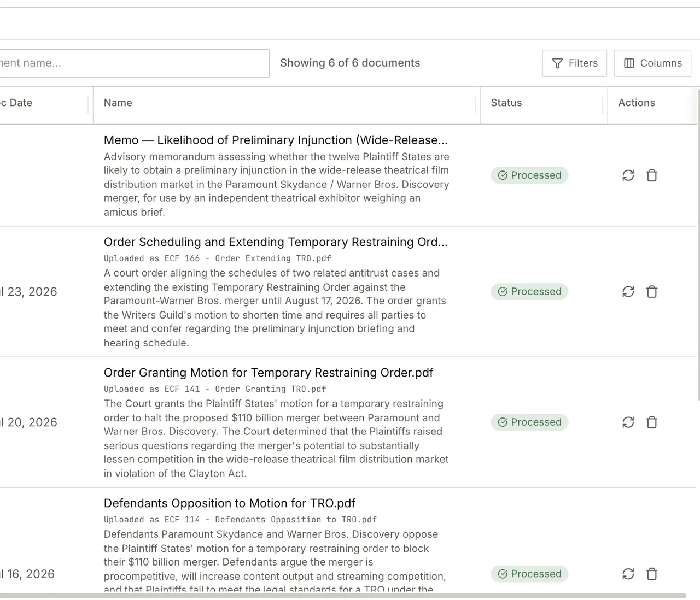700x600 pixels.
Task: Delete Order Granting Motion for Temporary Restraining Order.pdf
Action: (652, 422)
